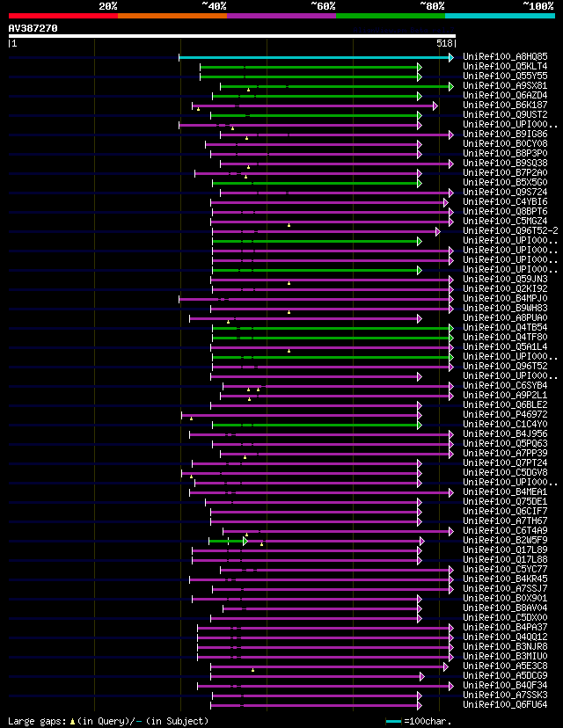
Task: Select the UniRef100_A9P2L1 label
Action: pos(506,395)
